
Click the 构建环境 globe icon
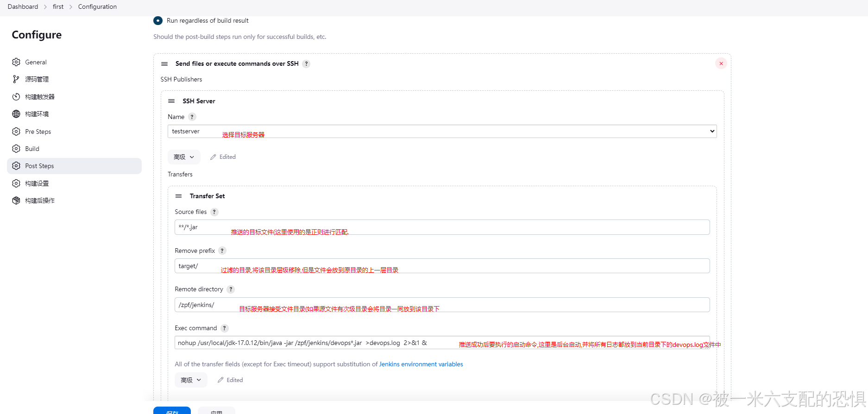pos(16,114)
